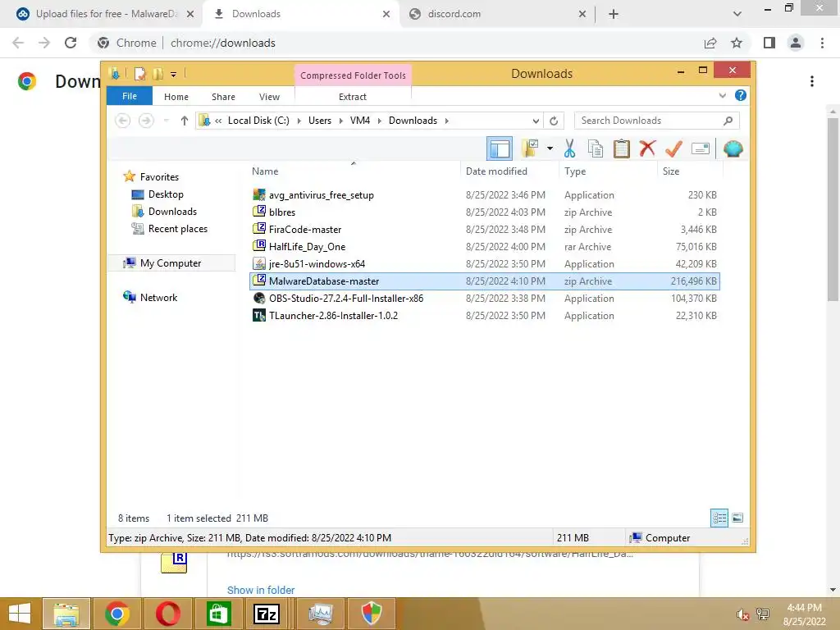Screen dimensions: 840x630
Task: Click Local Disk (C:) breadcrumb
Action: coord(258,121)
